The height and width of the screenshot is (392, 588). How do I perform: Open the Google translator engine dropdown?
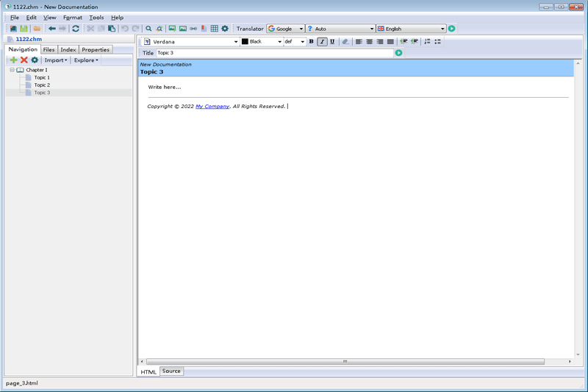[285, 29]
